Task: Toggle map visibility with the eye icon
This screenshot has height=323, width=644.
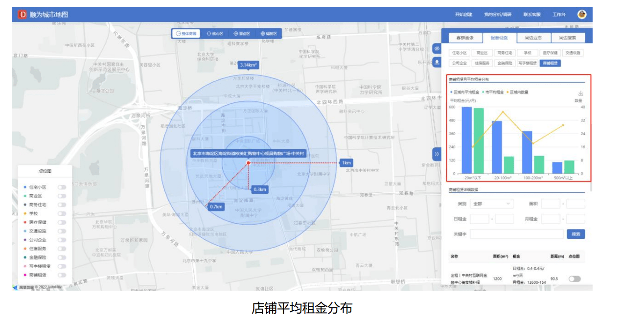Action: click(x=437, y=48)
